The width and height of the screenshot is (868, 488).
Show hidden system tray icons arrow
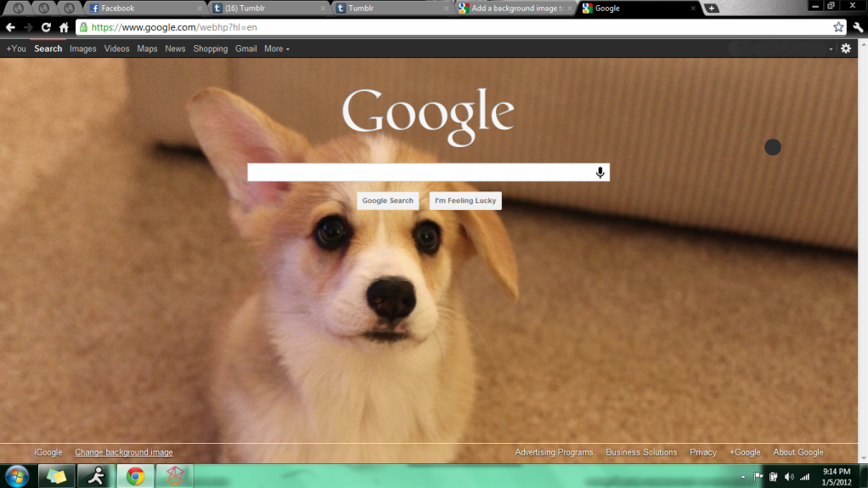click(x=743, y=476)
